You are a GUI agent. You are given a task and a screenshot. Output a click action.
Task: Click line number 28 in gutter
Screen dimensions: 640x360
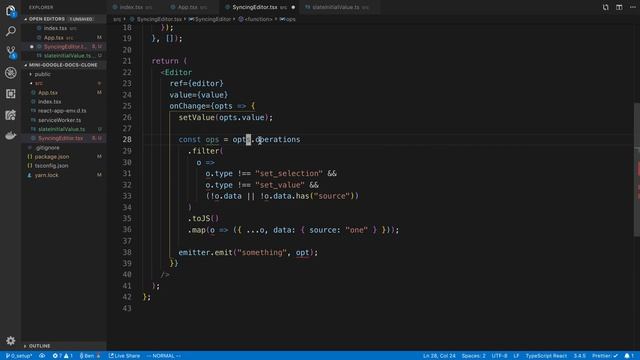[127, 140]
